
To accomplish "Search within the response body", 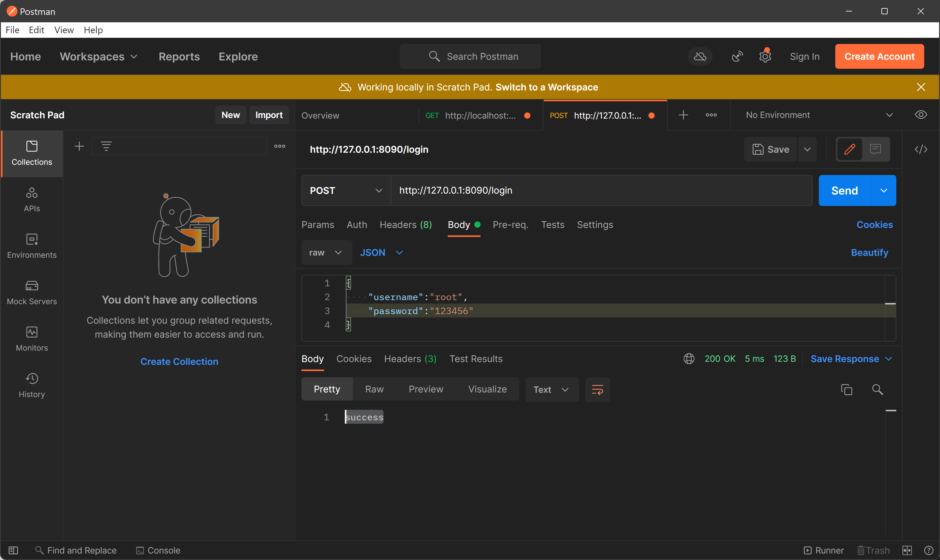I will tap(877, 389).
